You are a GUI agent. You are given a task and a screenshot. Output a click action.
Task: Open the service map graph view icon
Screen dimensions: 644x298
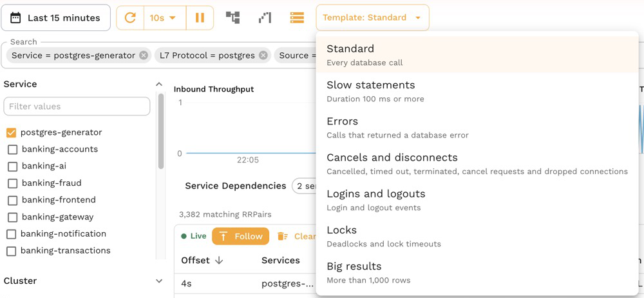[x=233, y=17]
